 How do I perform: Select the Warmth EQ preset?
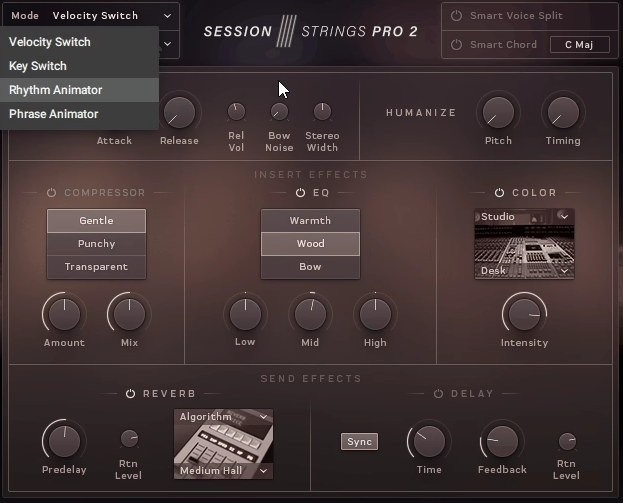click(x=310, y=221)
